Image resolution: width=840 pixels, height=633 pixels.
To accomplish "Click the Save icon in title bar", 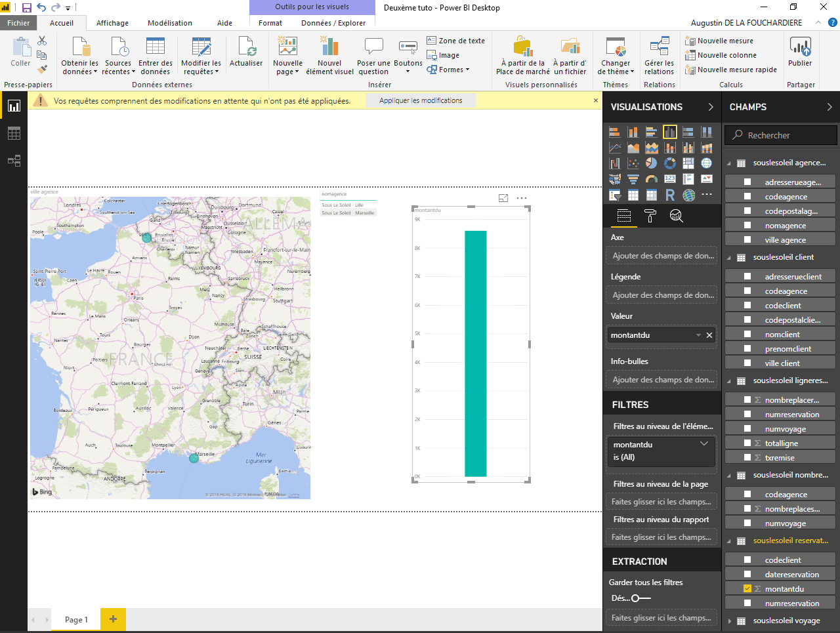I will pos(27,8).
